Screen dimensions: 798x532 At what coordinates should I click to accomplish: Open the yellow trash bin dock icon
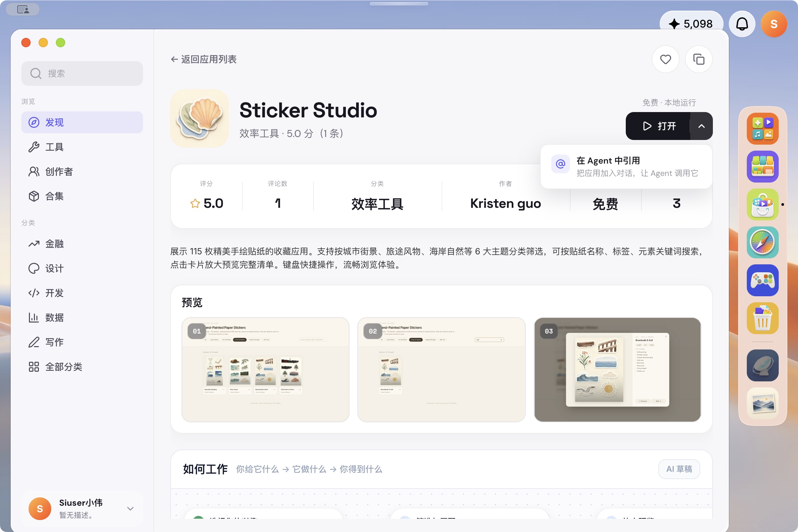[762, 318]
